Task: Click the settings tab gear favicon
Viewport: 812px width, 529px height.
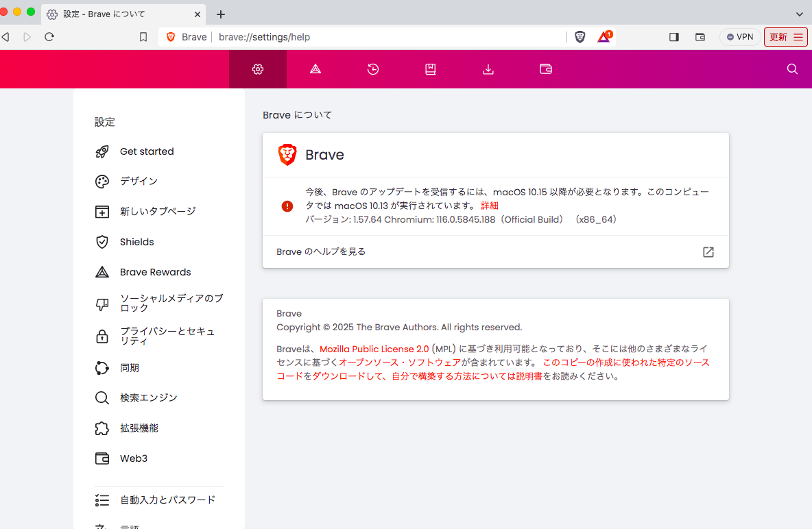Action: point(52,14)
